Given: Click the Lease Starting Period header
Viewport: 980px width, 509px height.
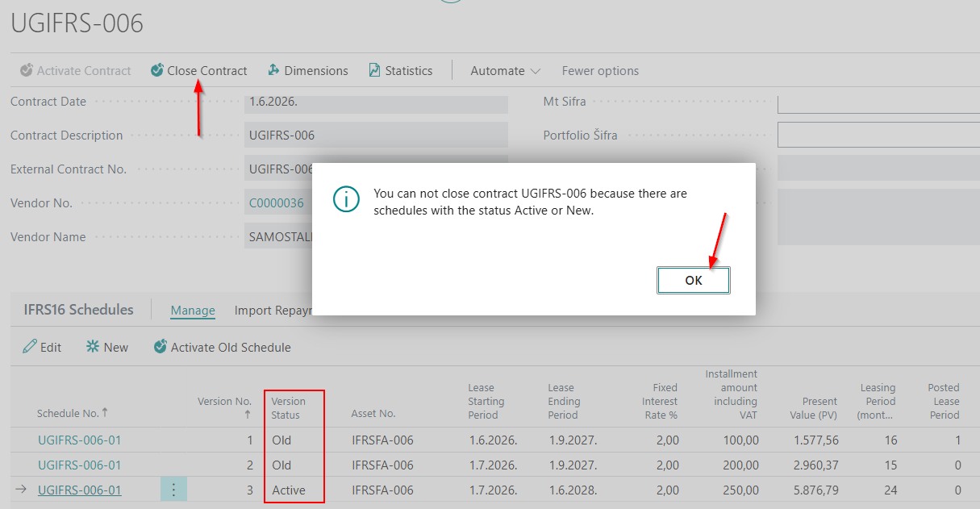Looking at the screenshot, I should 486,401.
